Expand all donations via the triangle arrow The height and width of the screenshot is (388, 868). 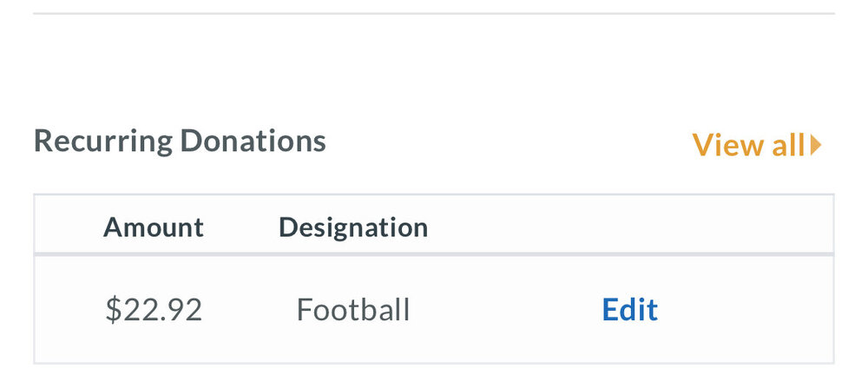click(x=816, y=146)
